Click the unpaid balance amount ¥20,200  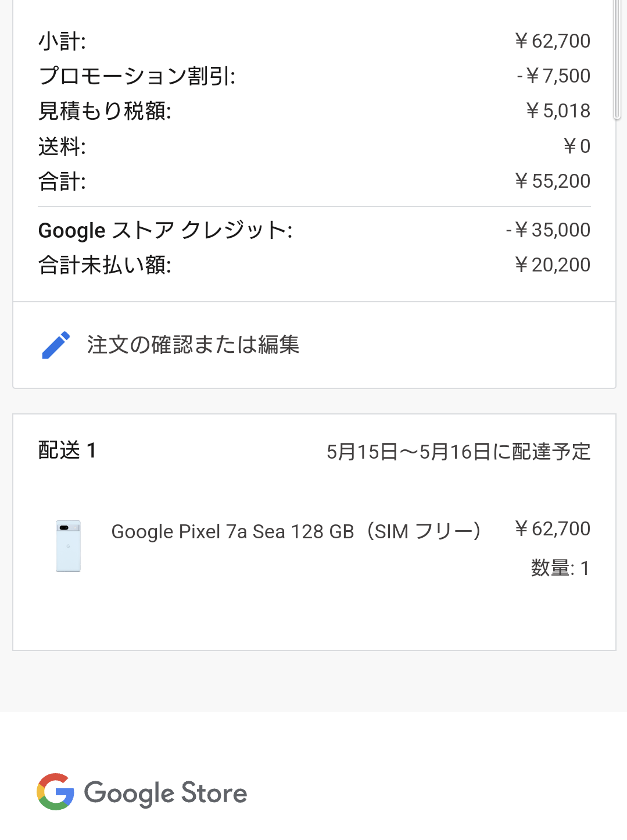click(x=553, y=265)
